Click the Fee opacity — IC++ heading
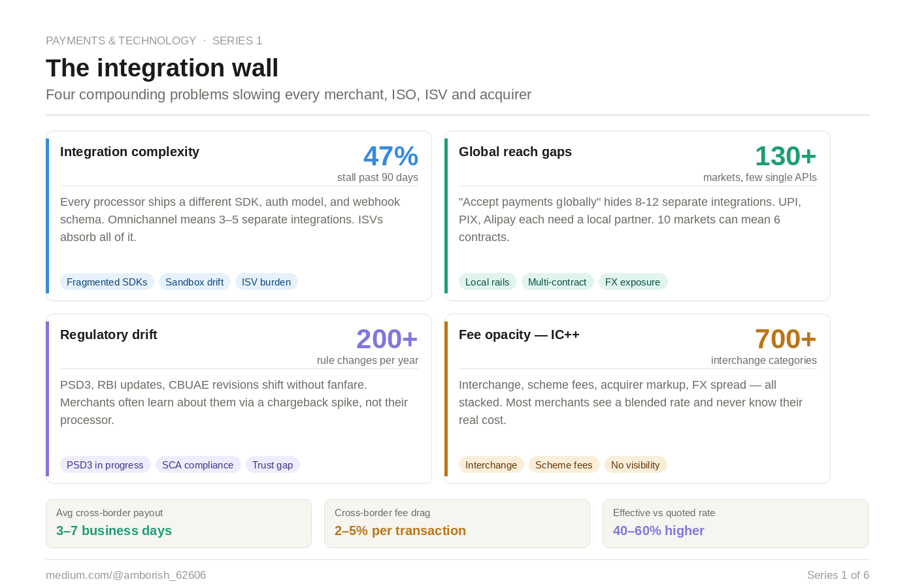The image size is (915, 588). 519,335
